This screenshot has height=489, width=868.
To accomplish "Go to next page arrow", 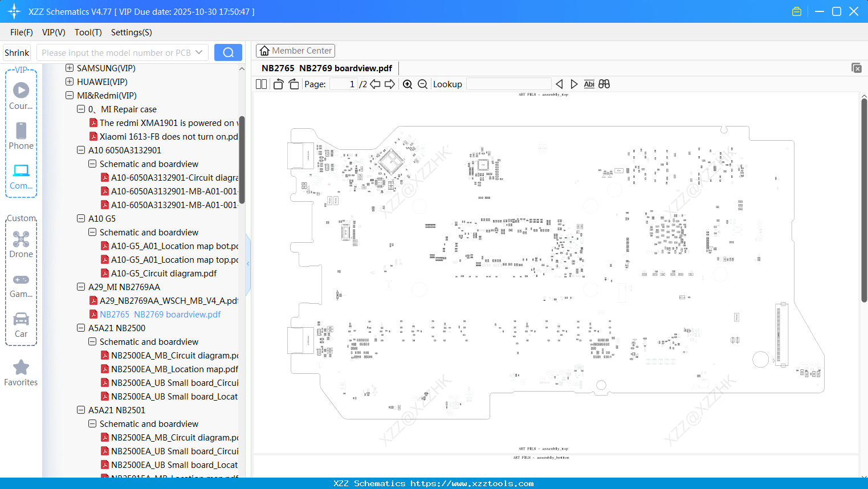I will (390, 84).
